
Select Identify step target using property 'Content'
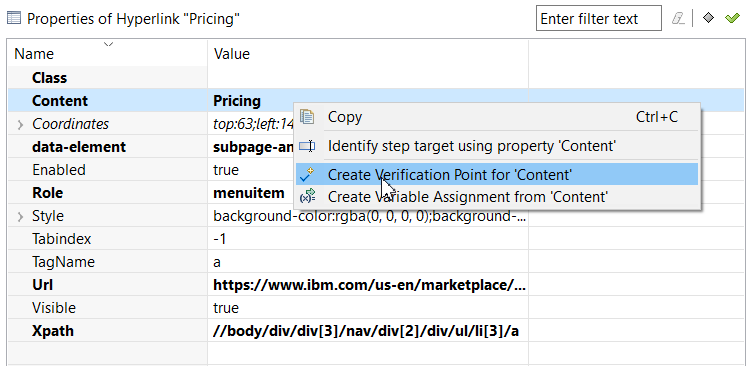click(x=498, y=146)
